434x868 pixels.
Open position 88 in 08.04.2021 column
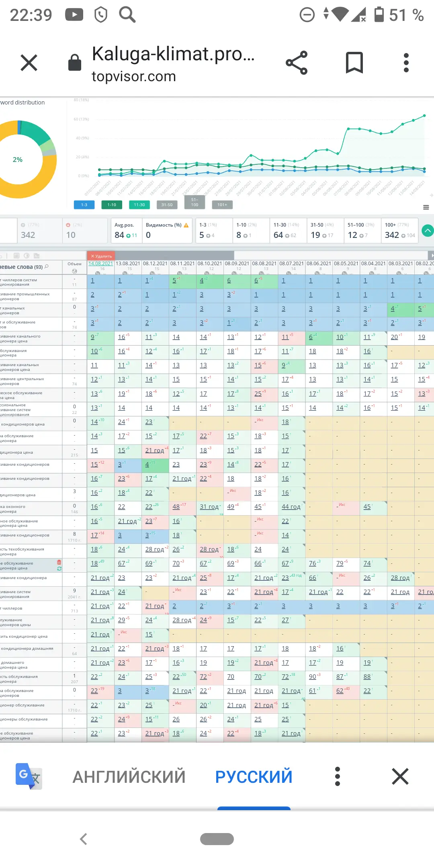[367, 677]
